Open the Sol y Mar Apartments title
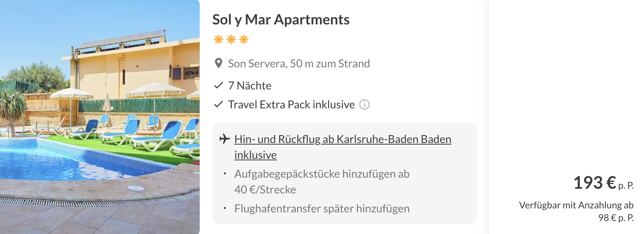 [x=281, y=20]
